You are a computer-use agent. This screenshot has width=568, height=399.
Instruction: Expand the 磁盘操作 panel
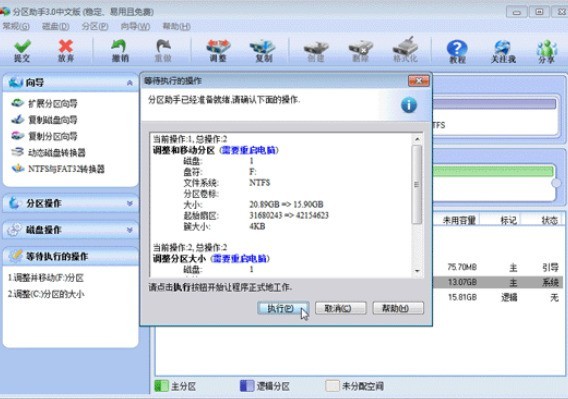pos(130,230)
